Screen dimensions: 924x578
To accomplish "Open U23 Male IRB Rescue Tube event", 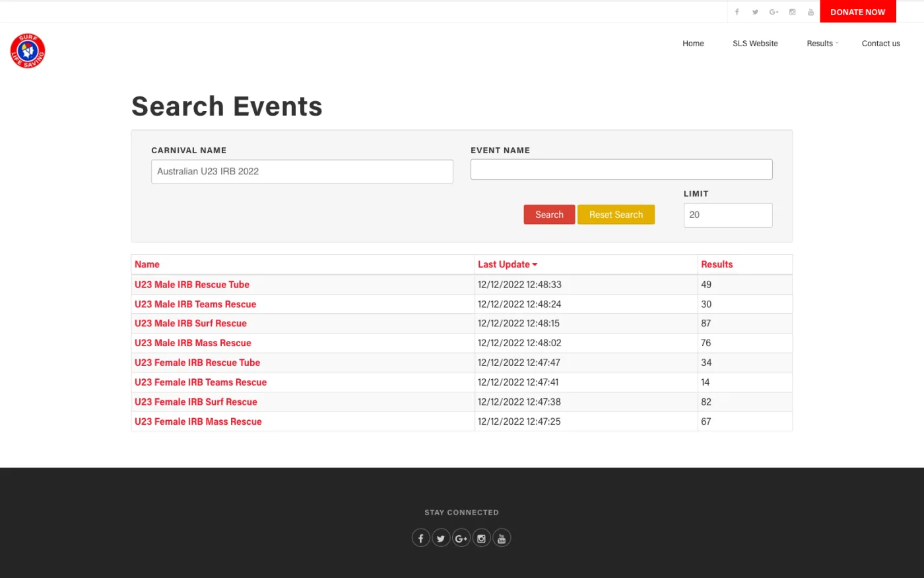I will click(192, 285).
